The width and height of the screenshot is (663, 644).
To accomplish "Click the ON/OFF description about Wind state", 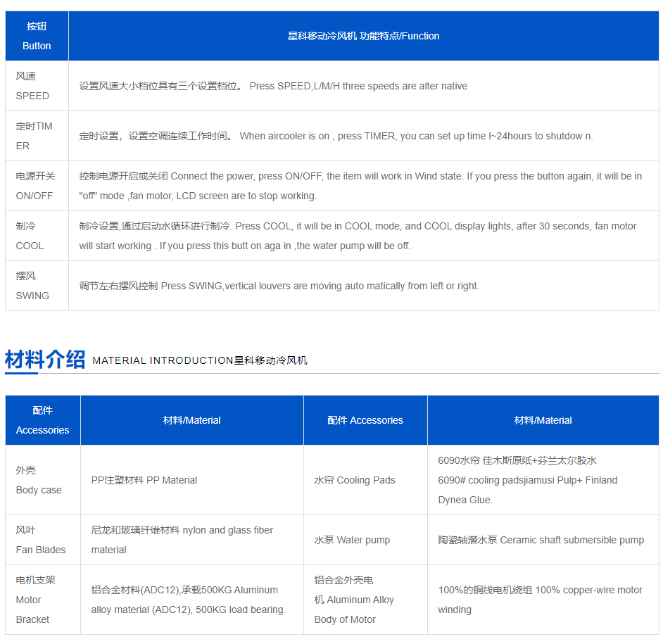I will [x=364, y=186].
